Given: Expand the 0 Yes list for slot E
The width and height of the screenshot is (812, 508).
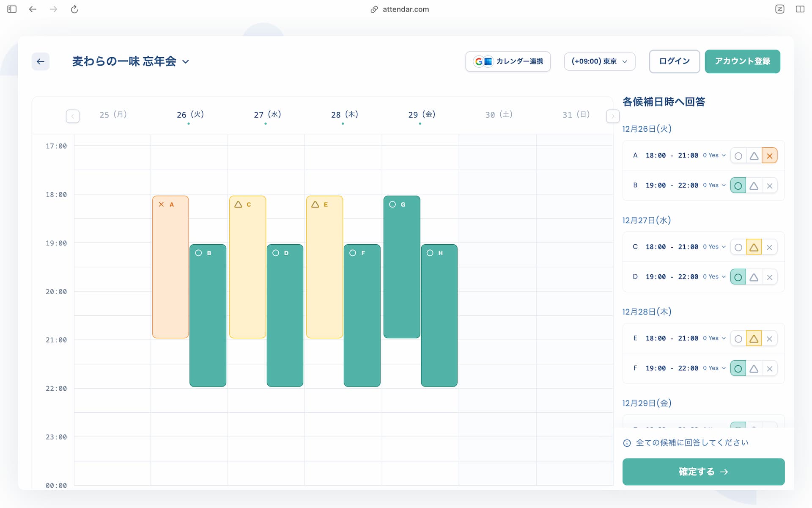Looking at the screenshot, I should pyautogui.click(x=714, y=338).
